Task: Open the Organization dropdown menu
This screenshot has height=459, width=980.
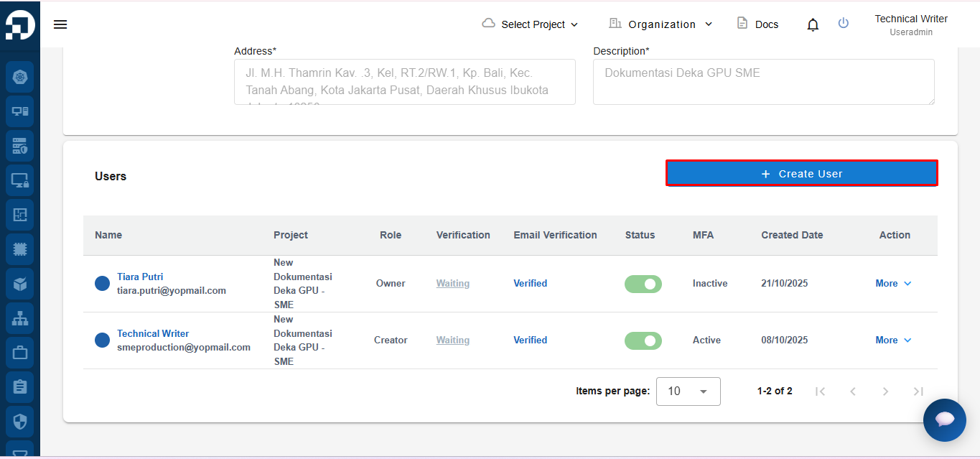Action: (661, 24)
